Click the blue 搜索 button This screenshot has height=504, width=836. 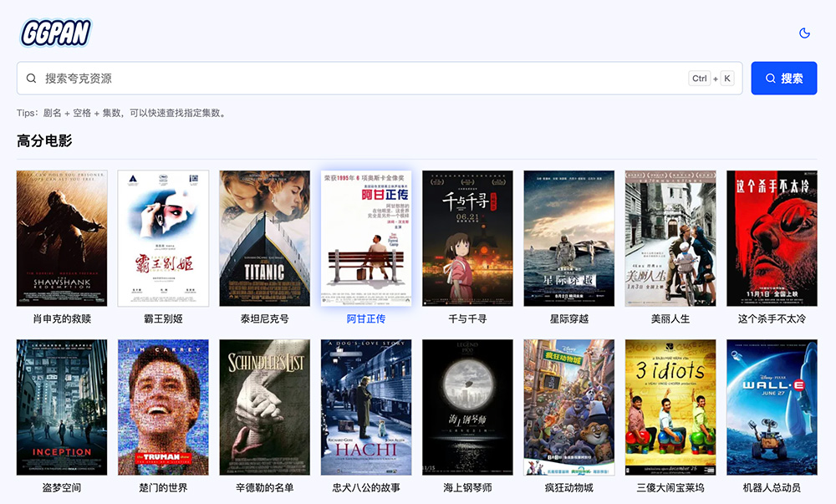784,79
